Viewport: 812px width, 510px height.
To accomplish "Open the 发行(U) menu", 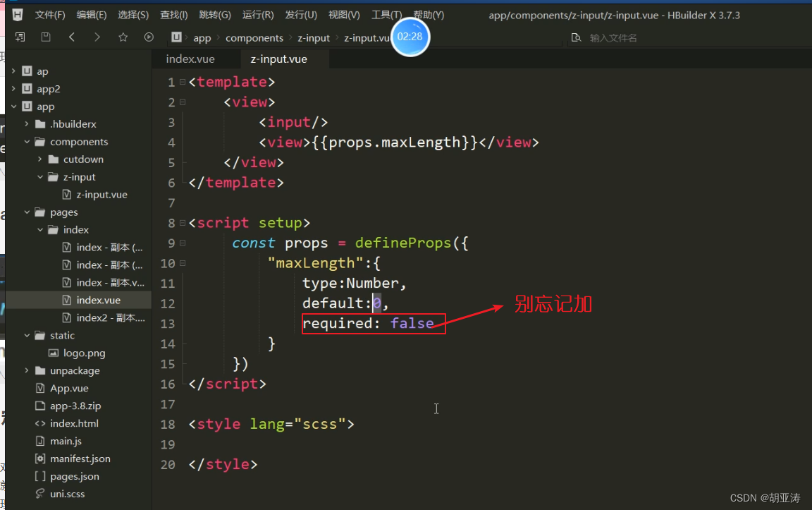I will 301,15.
